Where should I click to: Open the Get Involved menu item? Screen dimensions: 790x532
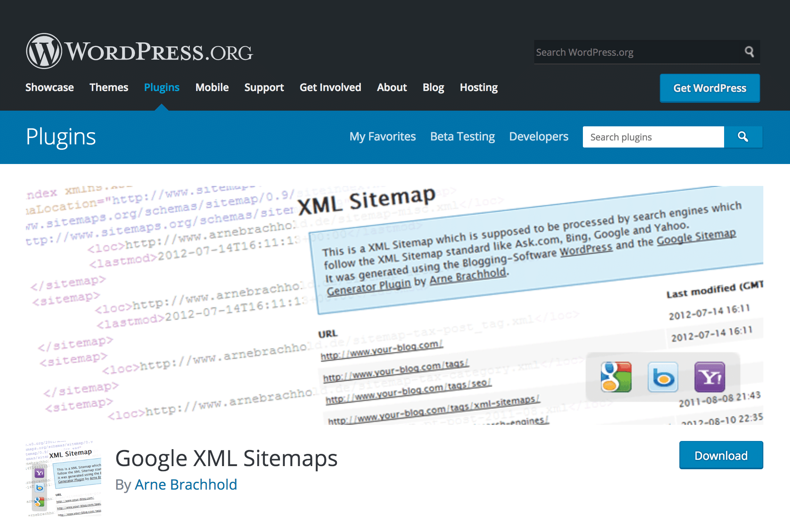[330, 87]
